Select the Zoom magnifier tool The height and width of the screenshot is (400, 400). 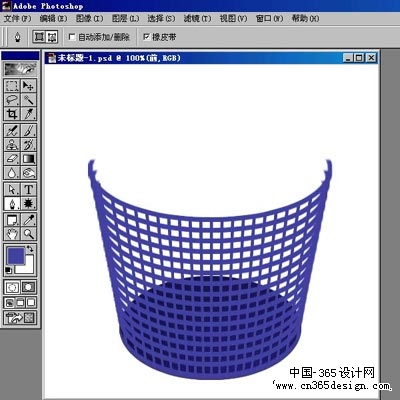click(x=28, y=234)
